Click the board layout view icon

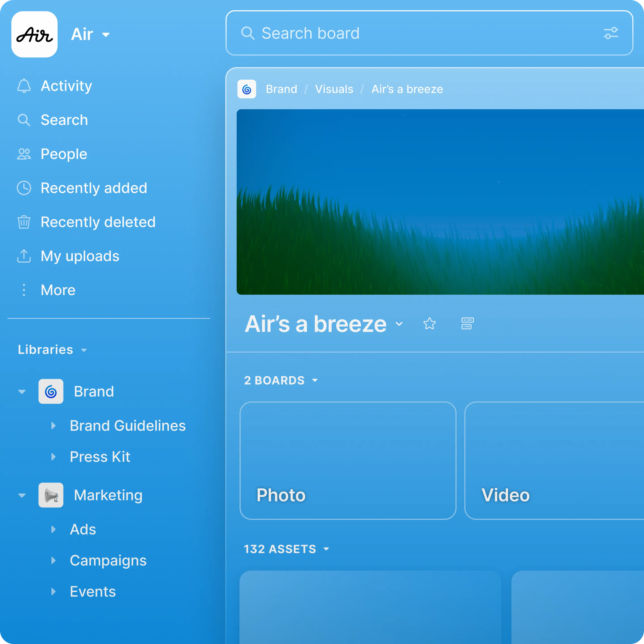tap(467, 324)
